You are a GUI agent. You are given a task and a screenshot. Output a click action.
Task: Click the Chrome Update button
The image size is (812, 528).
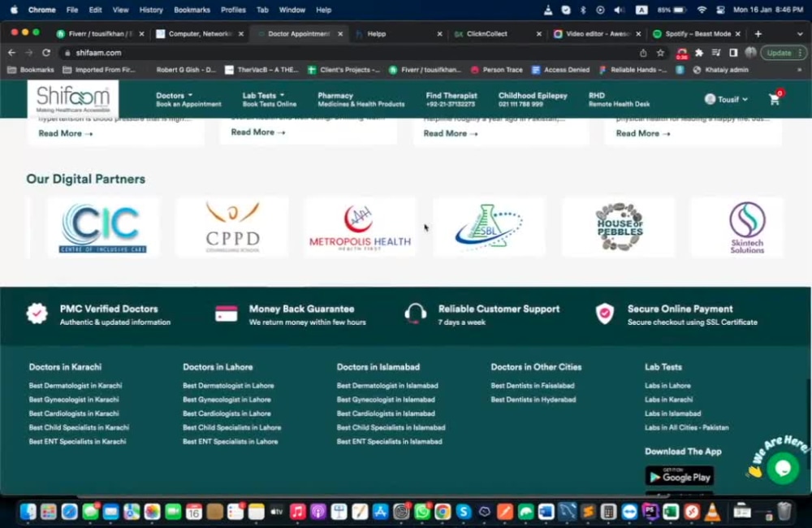tap(782, 53)
